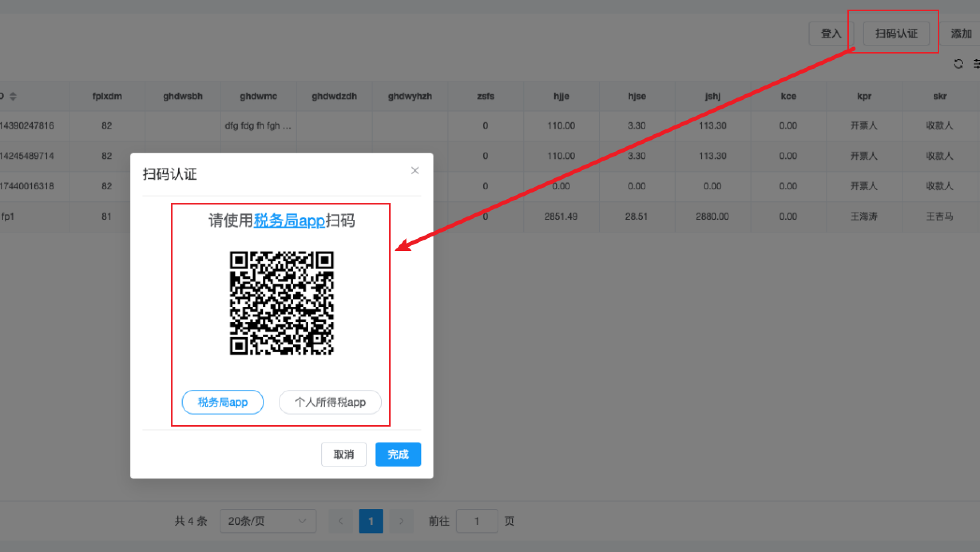This screenshot has width=980, height=552.
Task: Go to next page arrow
Action: (x=401, y=521)
